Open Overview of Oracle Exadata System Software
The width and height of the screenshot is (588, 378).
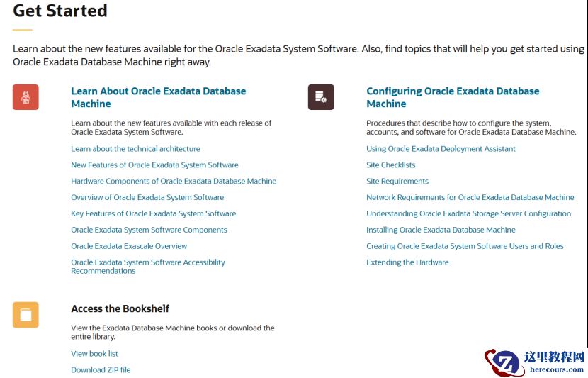[x=147, y=198]
